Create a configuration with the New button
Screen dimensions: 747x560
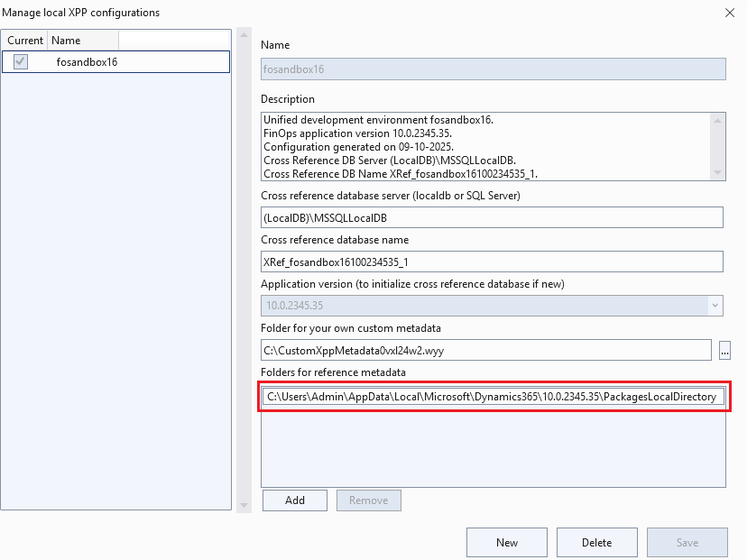click(x=506, y=542)
